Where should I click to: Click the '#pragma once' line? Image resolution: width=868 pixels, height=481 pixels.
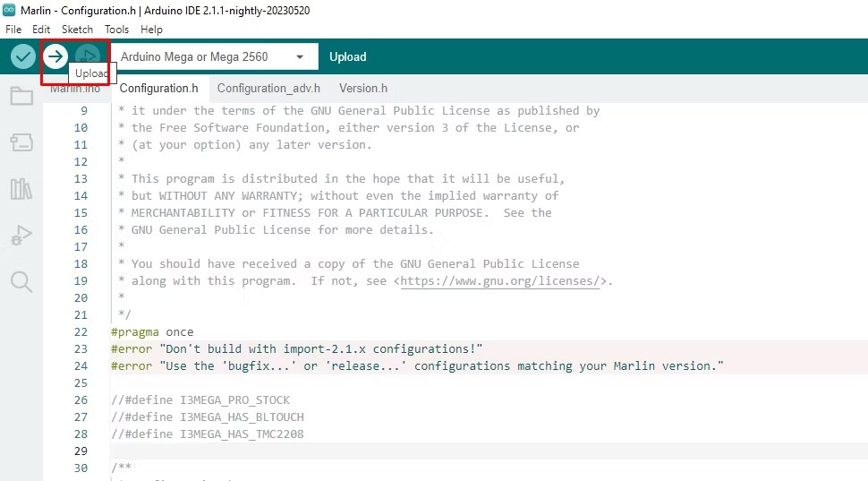tap(152, 332)
